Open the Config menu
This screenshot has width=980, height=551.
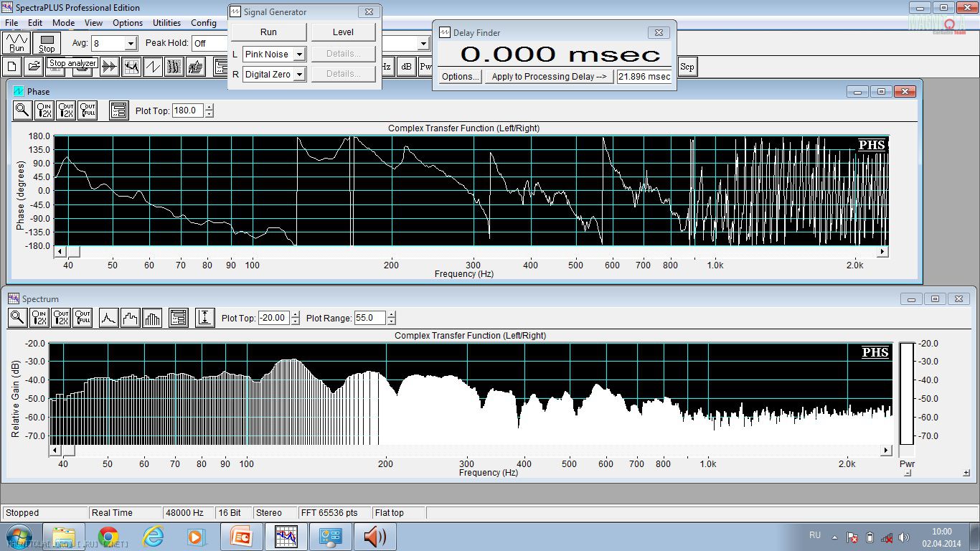pyautogui.click(x=204, y=23)
